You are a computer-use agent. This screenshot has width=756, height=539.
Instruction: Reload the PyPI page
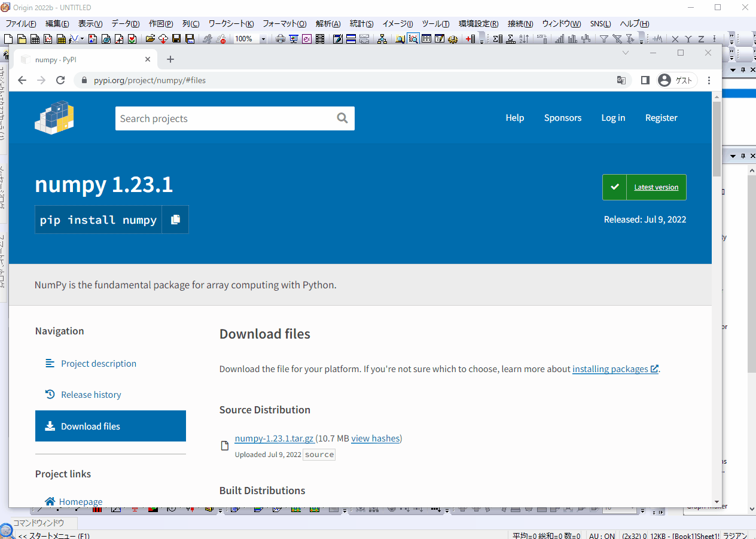coord(60,80)
